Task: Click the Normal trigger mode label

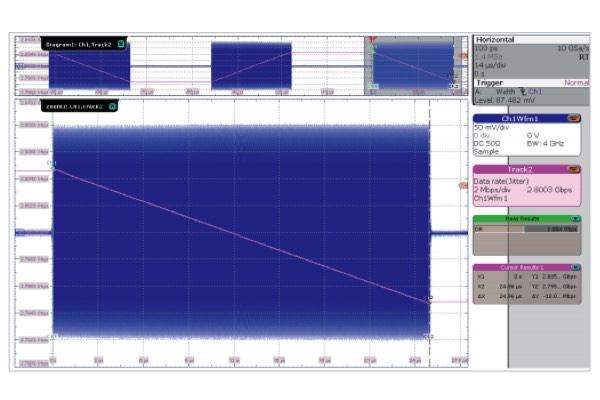Action: coord(576,83)
